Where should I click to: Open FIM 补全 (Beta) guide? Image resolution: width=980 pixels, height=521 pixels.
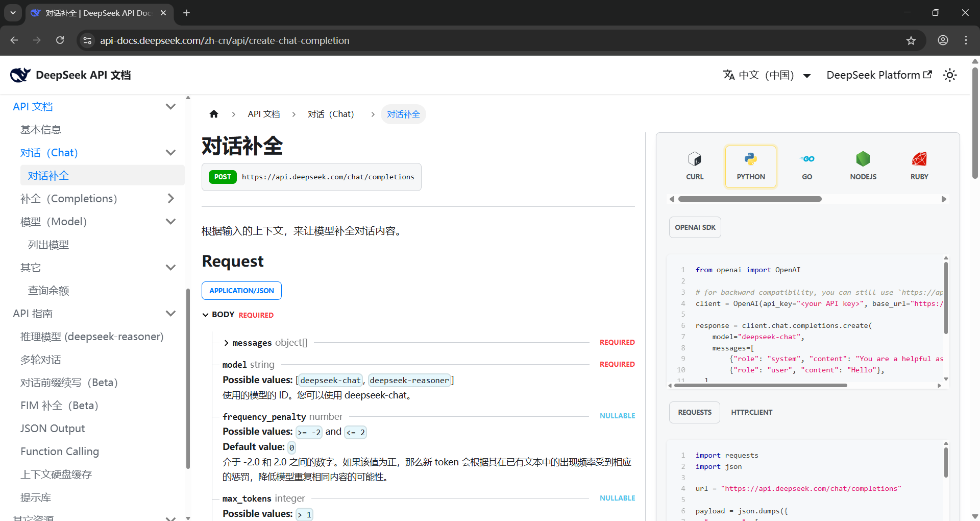pyautogui.click(x=59, y=406)
